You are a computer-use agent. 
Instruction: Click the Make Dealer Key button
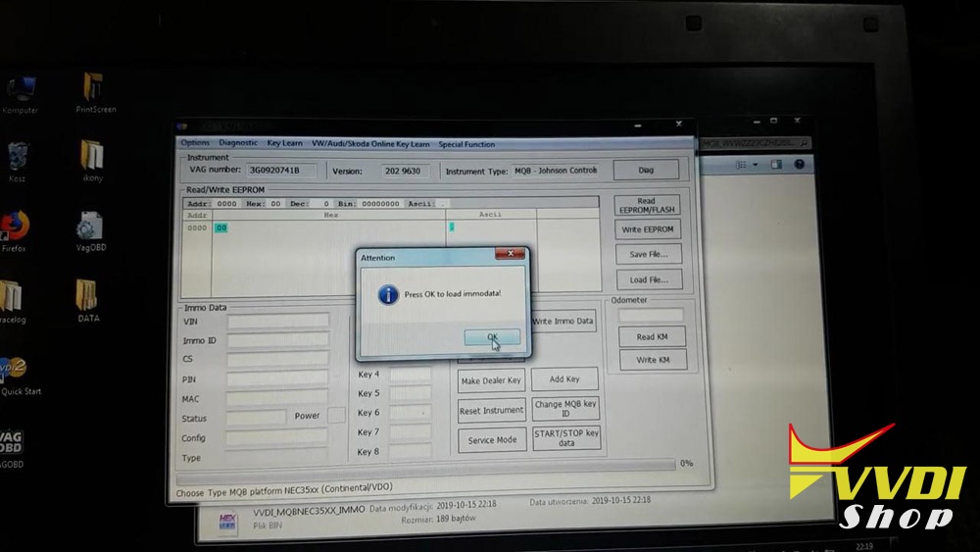click(x=491, y=380)
